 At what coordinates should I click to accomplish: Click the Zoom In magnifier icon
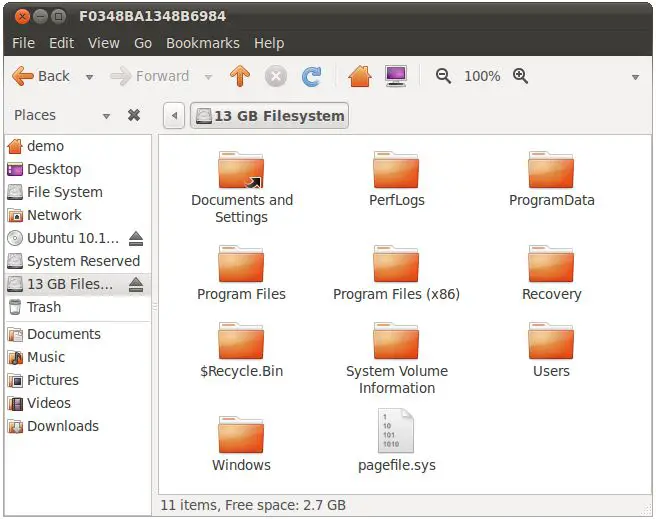520,76
